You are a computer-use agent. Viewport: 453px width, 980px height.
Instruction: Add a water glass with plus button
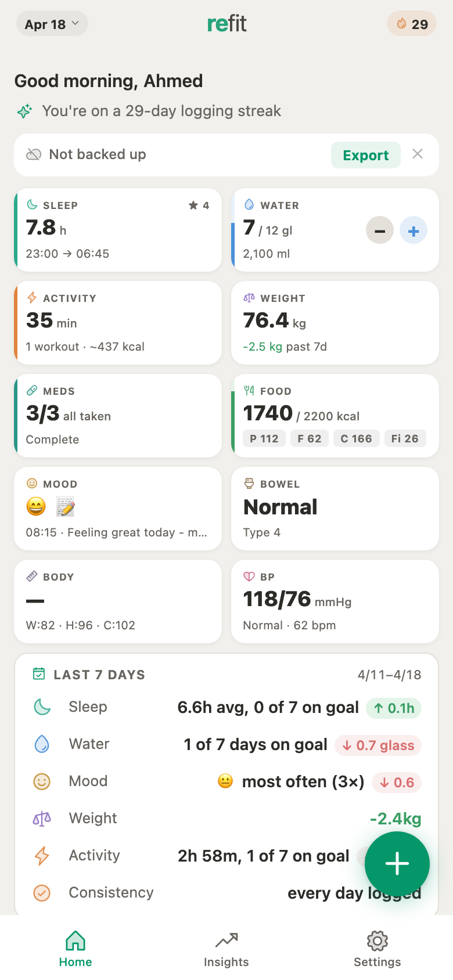click(x=414, y=230)
